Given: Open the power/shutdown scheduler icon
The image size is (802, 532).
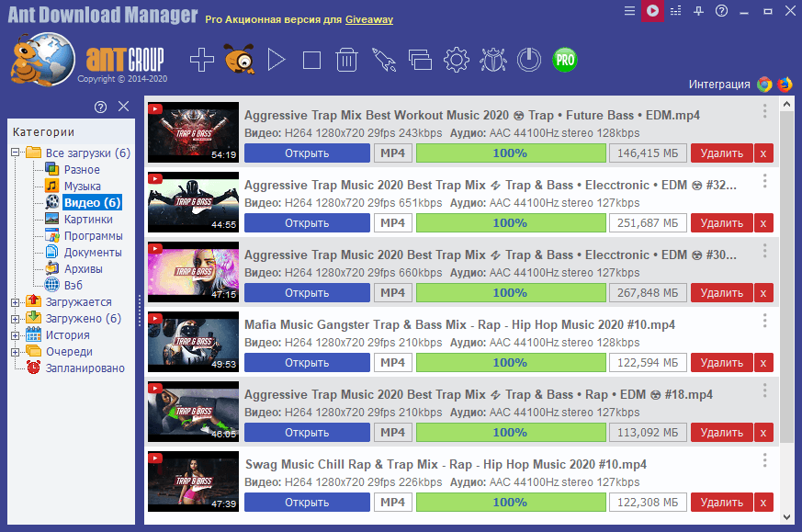Looking at the screenshot, I should click(x=528, y=60).
